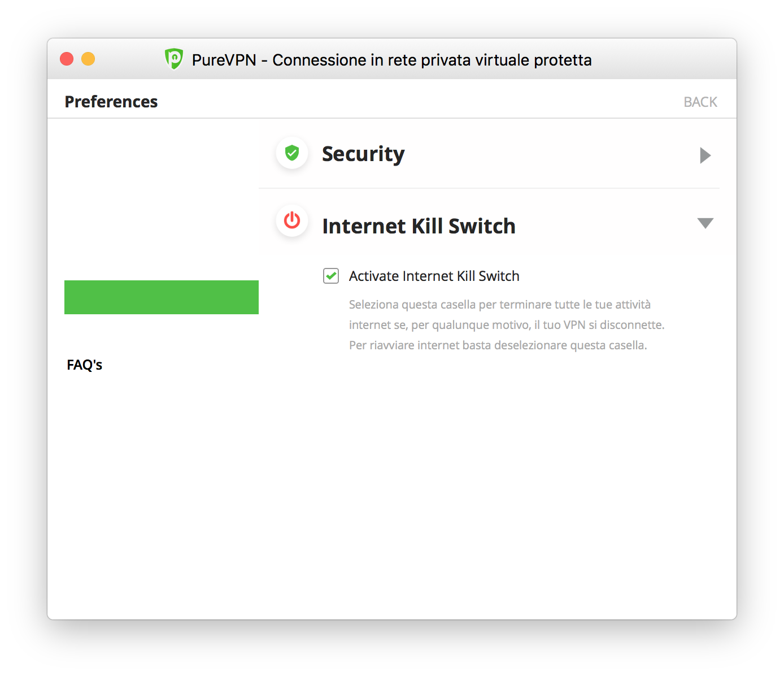The image size is (784, 676).
Task: Click the 'internet se, per qualunque motivo' line
Action: coord(507,325)
